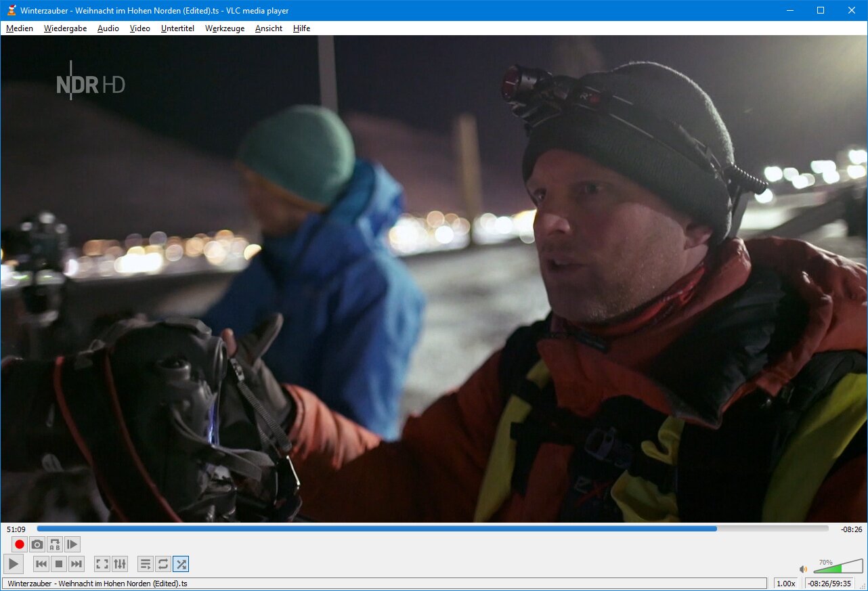
Task: Toggle fullscreen video mode
Action: (102, 564)
